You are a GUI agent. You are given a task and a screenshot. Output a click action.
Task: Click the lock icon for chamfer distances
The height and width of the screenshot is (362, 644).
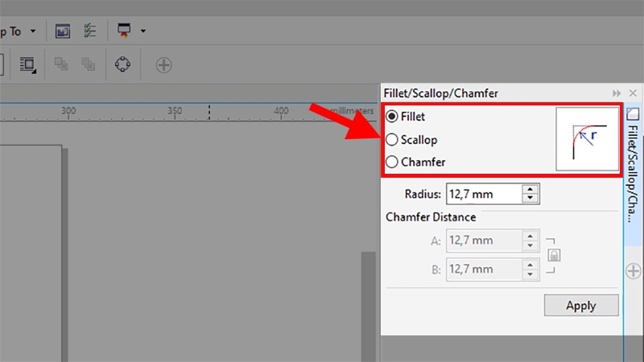[x=554, y=256]
